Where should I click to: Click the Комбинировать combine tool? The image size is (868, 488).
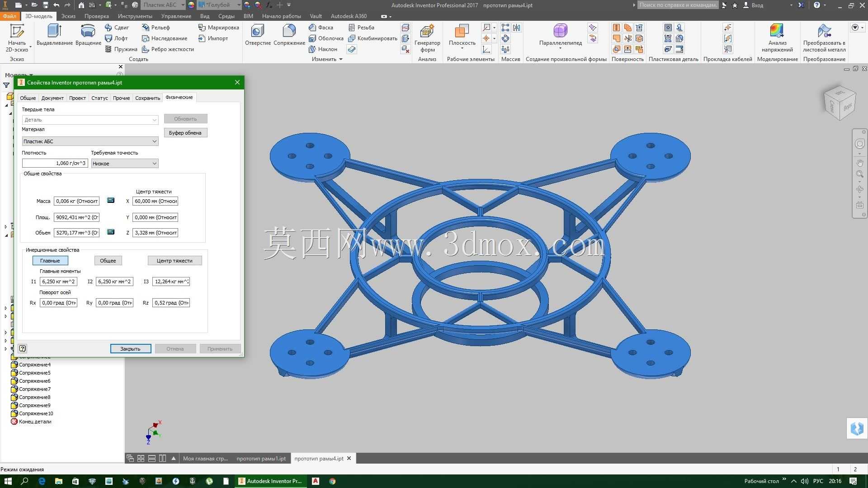coord(373,38)
